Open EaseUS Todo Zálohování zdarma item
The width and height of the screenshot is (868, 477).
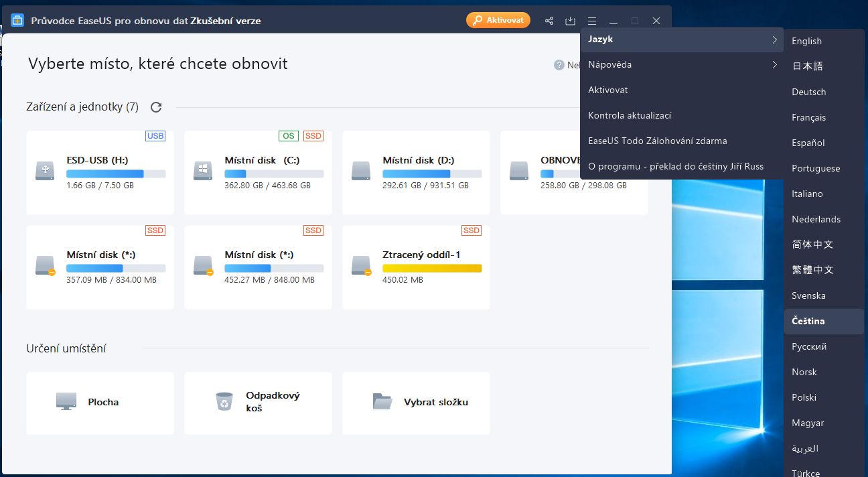click(682, 141)
